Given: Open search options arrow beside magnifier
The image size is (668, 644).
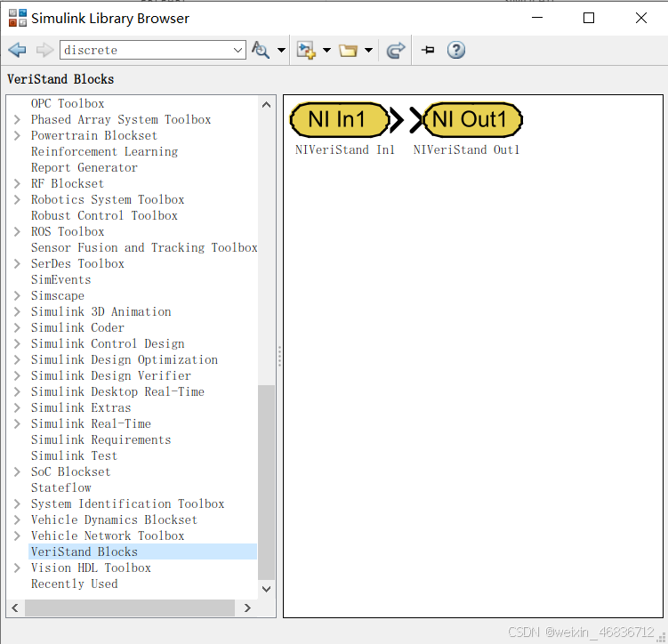Looking at the screenshot, I should coord(281,51).
